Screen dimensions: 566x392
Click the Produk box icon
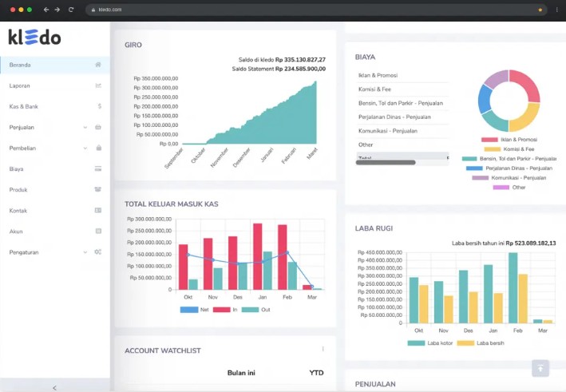(x=98, y=189)
